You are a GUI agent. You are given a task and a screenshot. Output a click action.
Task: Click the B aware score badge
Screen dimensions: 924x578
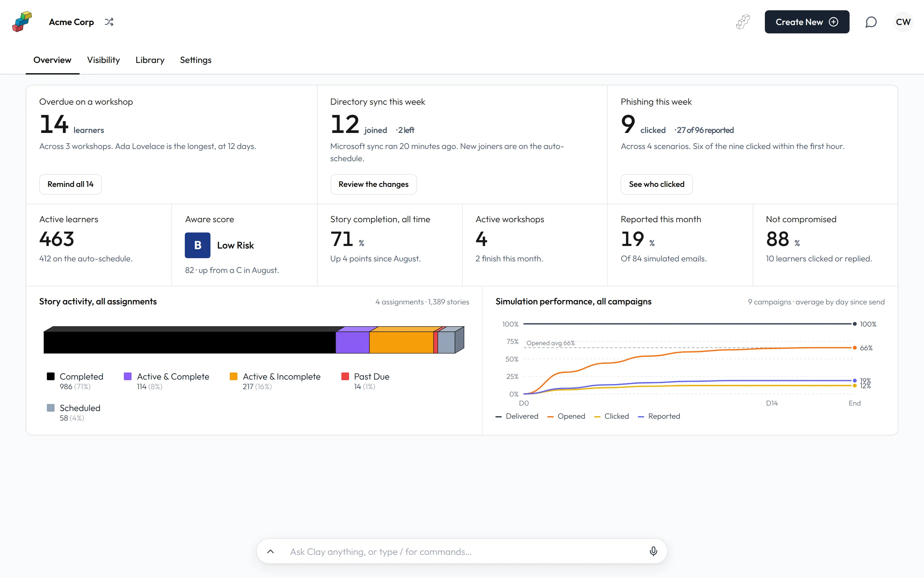tap(197, 245)
